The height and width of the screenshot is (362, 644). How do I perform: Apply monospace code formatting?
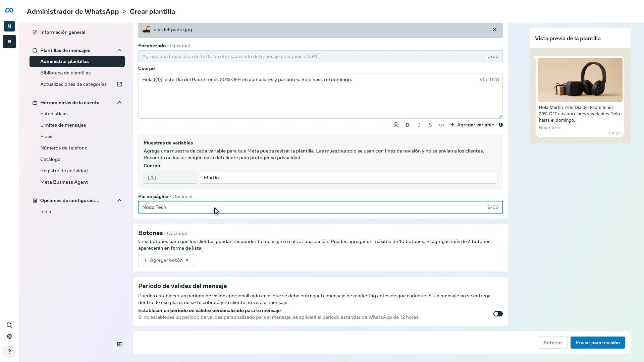[x=442, y=125]
